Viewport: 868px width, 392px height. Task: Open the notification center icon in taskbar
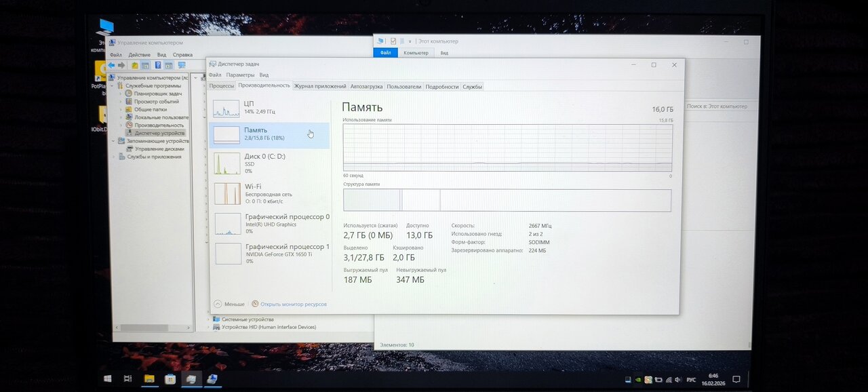click(736, 379)
